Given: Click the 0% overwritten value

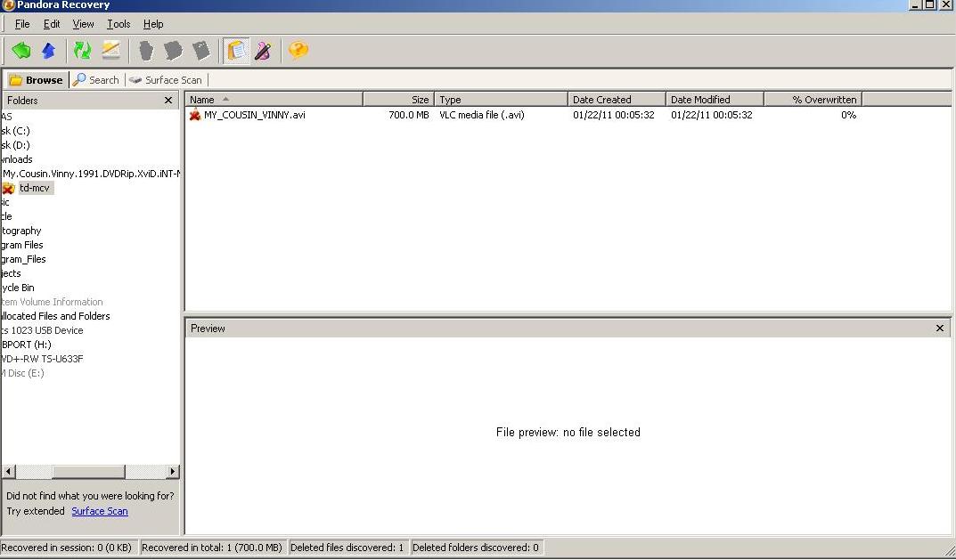Looking at the screenshot, I should click(848, 115).
